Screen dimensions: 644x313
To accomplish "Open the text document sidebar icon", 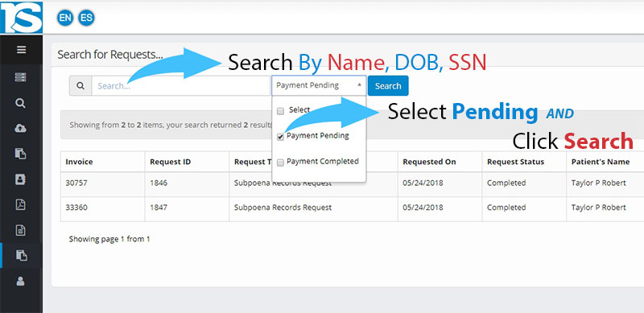I will pyautogui.click(x=21, y=230).
